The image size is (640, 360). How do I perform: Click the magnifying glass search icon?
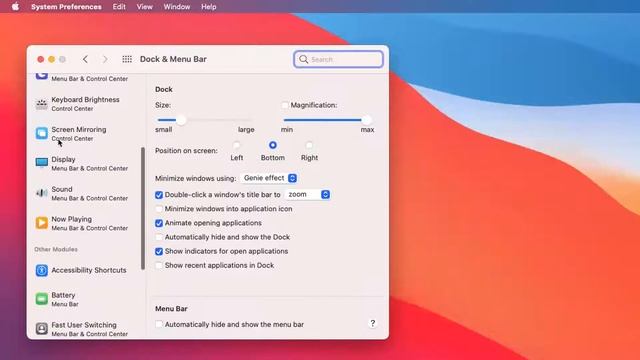point(303,59)
